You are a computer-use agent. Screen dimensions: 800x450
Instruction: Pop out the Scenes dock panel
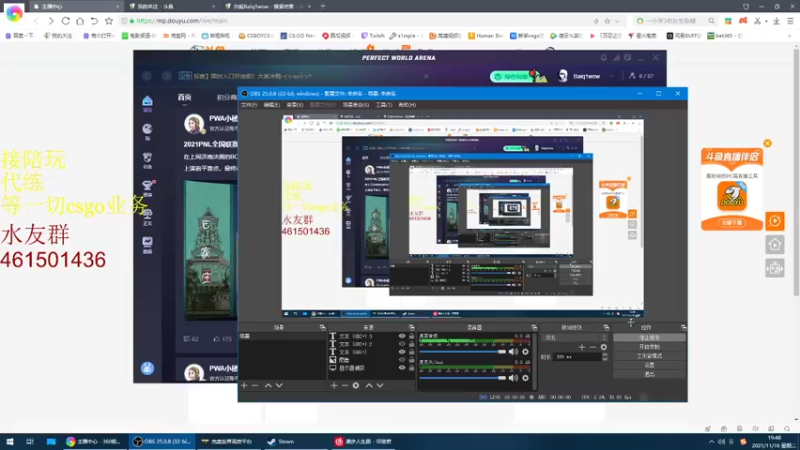pos(322,328)
